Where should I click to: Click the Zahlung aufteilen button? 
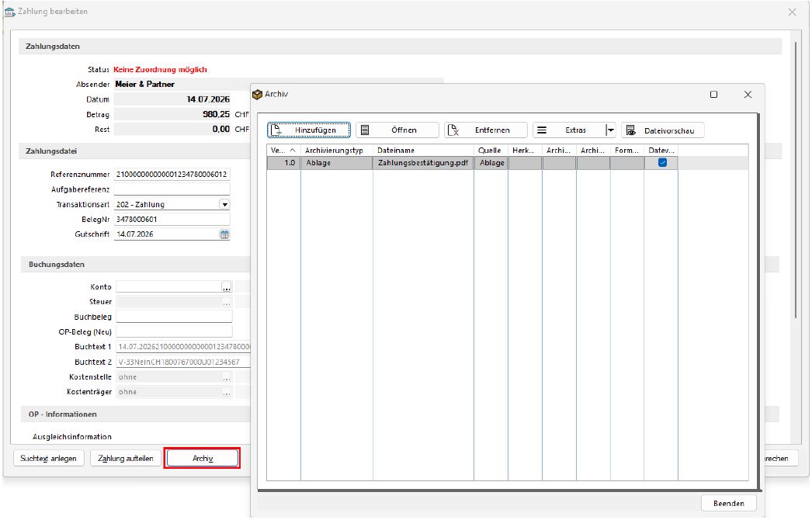pos(125,459)
